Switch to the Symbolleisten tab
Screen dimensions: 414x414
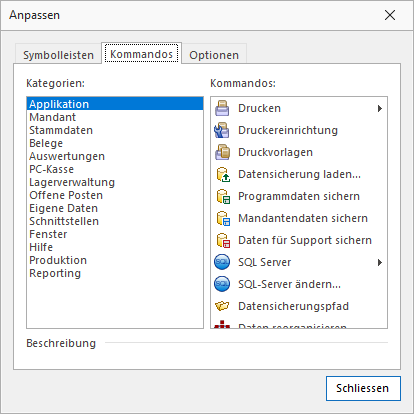click(x=58, y=55)
